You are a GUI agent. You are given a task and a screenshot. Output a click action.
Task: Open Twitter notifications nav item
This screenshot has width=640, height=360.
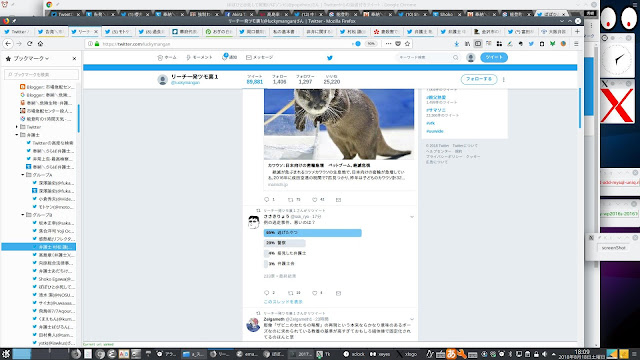(x=229, y=57)
